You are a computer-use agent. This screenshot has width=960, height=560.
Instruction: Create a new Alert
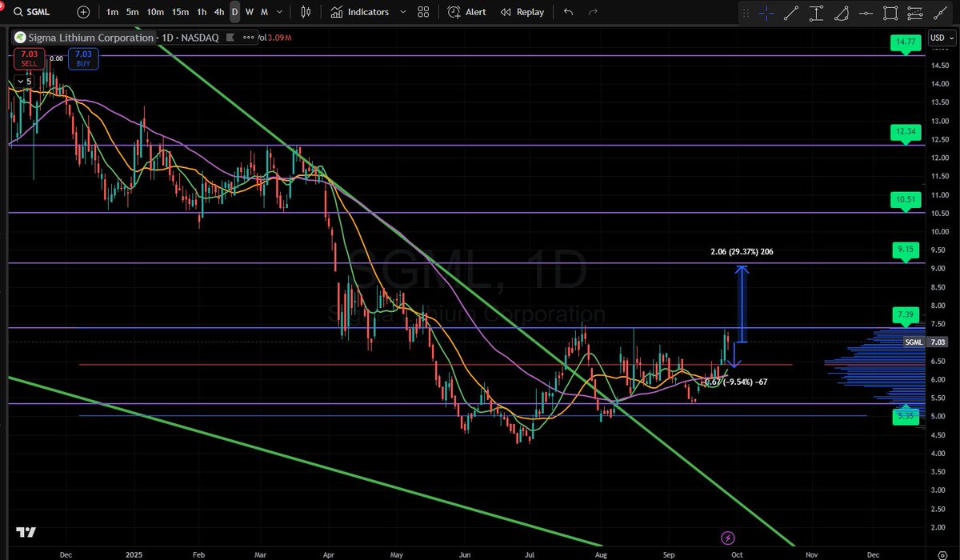[467, 12]
